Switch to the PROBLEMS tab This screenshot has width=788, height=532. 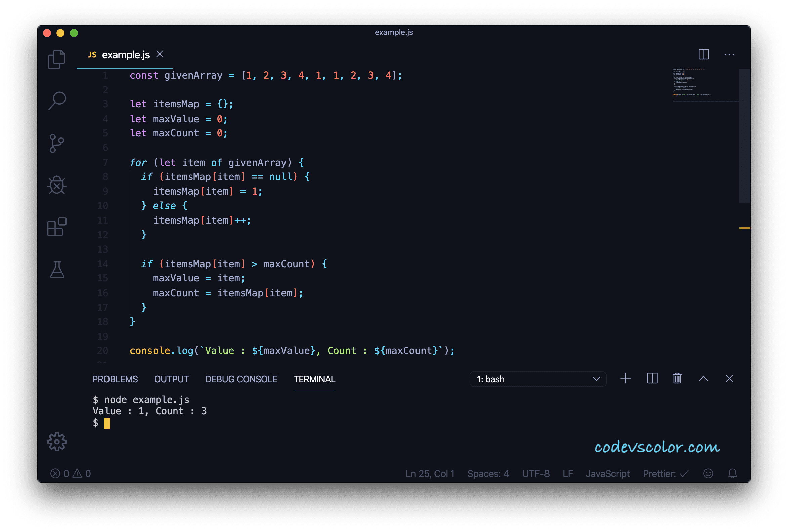coord(115,379)
